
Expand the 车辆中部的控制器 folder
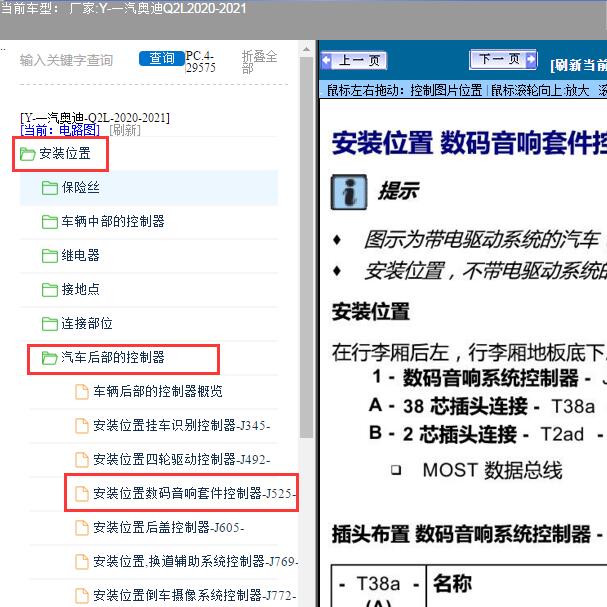pos(113,221)
